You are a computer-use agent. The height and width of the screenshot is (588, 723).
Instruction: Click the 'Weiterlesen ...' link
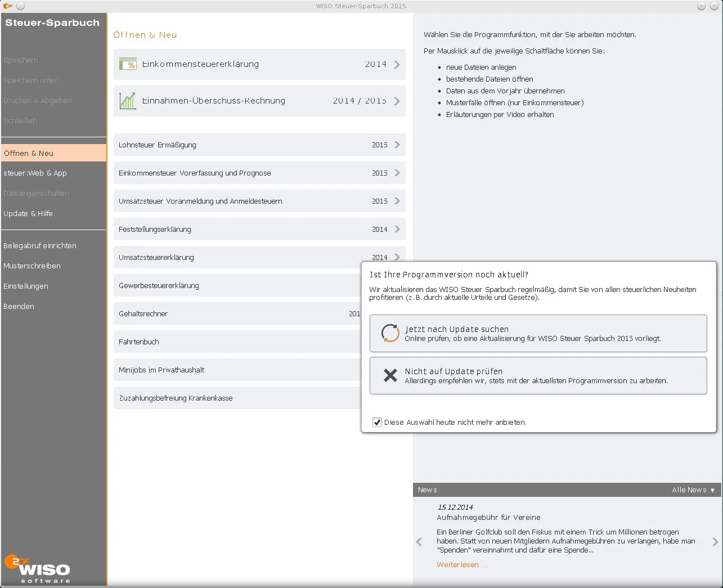click(x=461, y=564)
